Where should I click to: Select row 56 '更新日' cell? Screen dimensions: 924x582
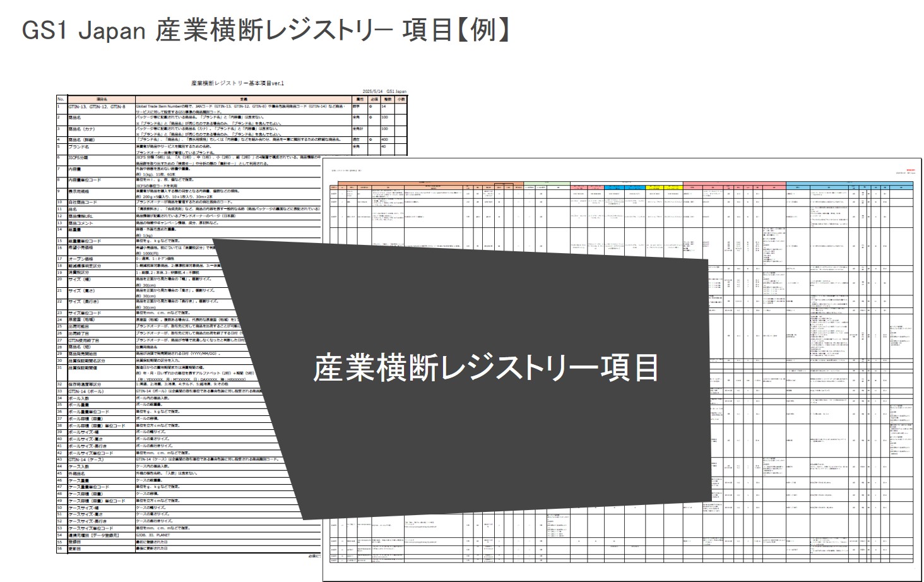[101, 549]
